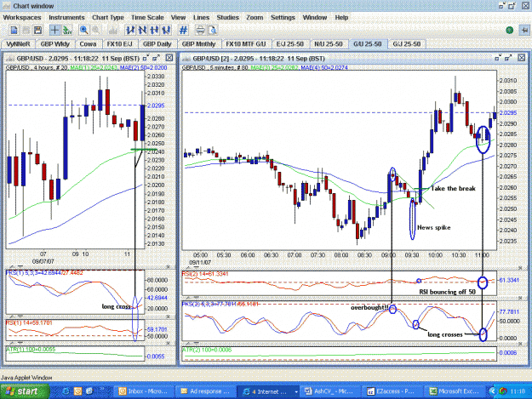The image size is (532, 399).
Task: Switch to the E/J 25-50 tab
Action: [289, 44]
